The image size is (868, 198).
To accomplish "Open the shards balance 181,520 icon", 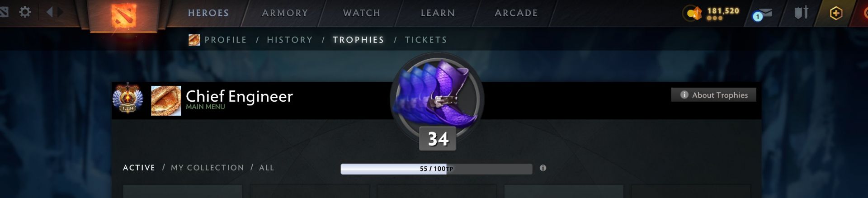I will pos(692,13).
